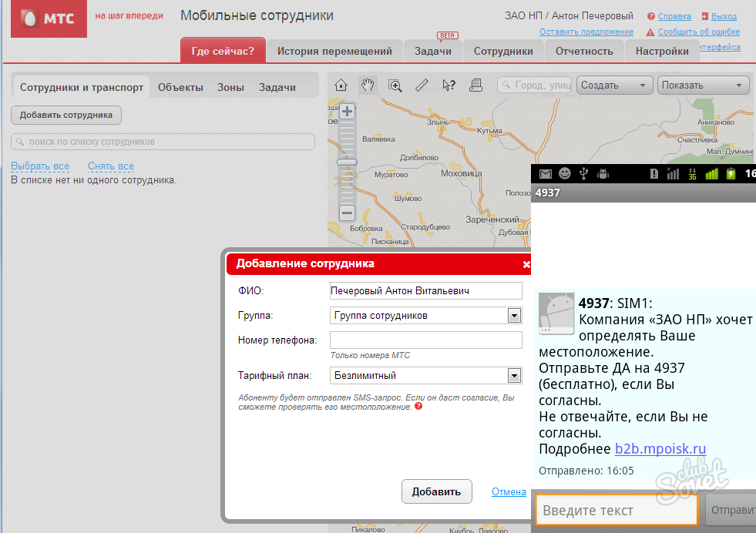Open the Создать dropdown
Viewport: 756px width, 533px height.
(x=614, y=85)
